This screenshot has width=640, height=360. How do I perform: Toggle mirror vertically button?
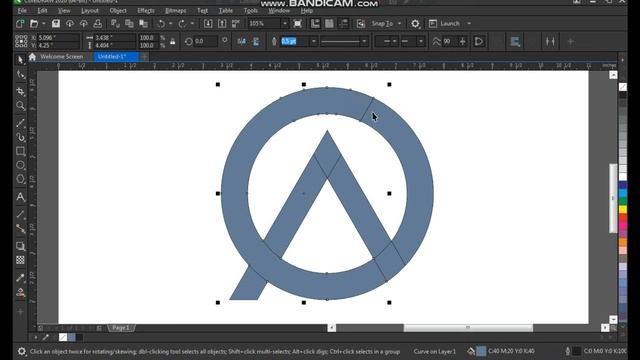pos(256,41)
